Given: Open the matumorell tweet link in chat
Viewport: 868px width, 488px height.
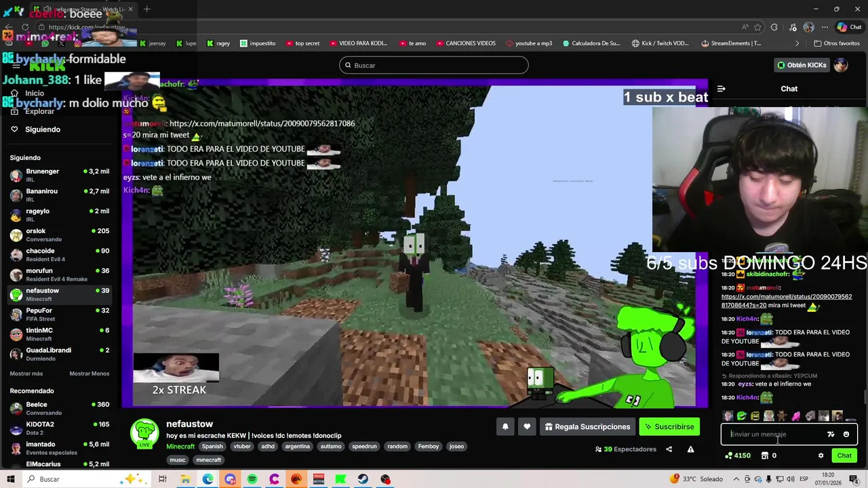Looking at the screenshot, I should click(x=787, y=301).
